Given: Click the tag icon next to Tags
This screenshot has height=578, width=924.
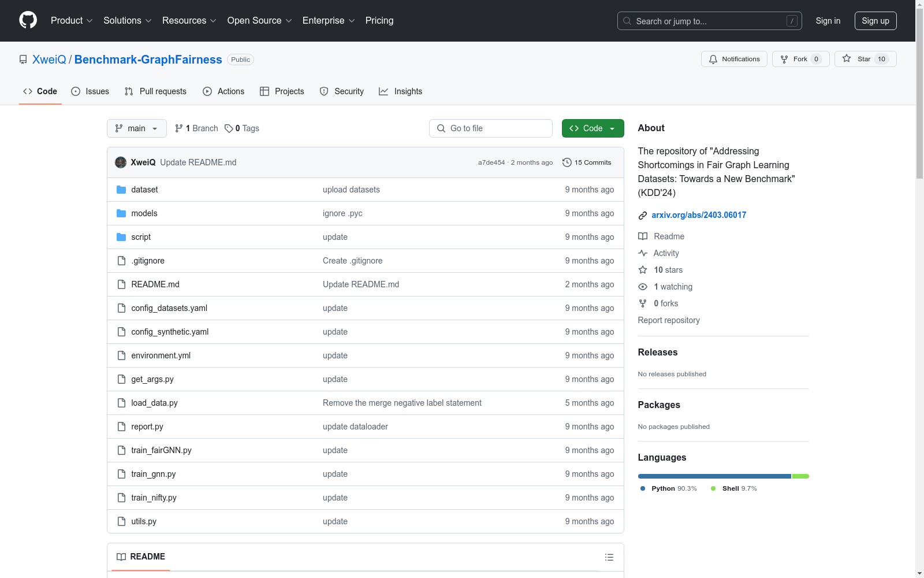Looking at the screenshot, I should [229, 128].
